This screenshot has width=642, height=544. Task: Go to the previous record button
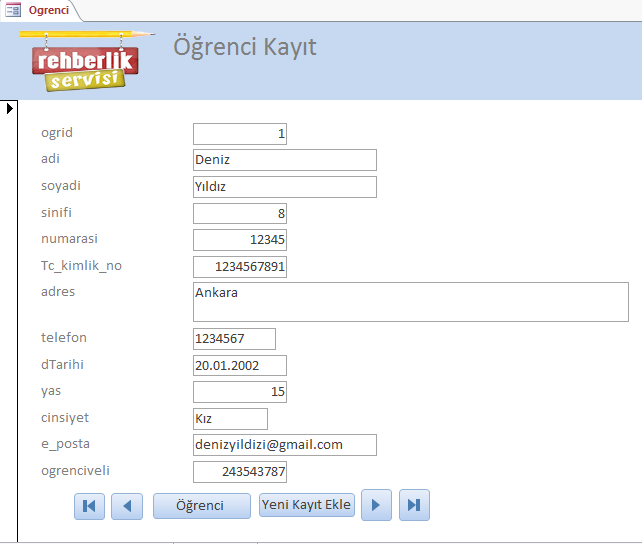point(127,506)
